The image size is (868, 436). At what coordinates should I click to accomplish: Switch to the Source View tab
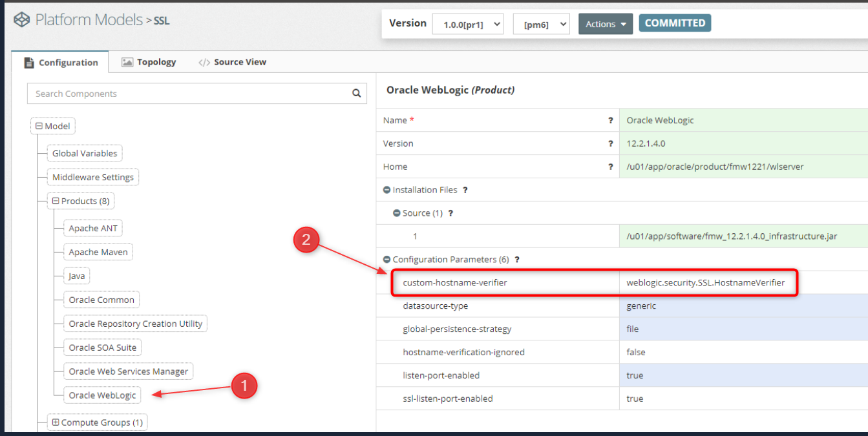tap(232, 62)
